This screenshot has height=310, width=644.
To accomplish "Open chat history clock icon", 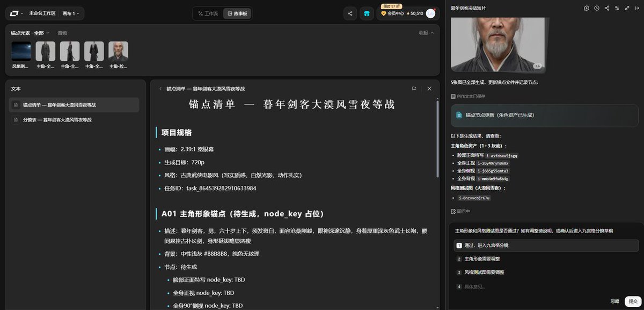I will pyautogui.click(x=597, y=8).
